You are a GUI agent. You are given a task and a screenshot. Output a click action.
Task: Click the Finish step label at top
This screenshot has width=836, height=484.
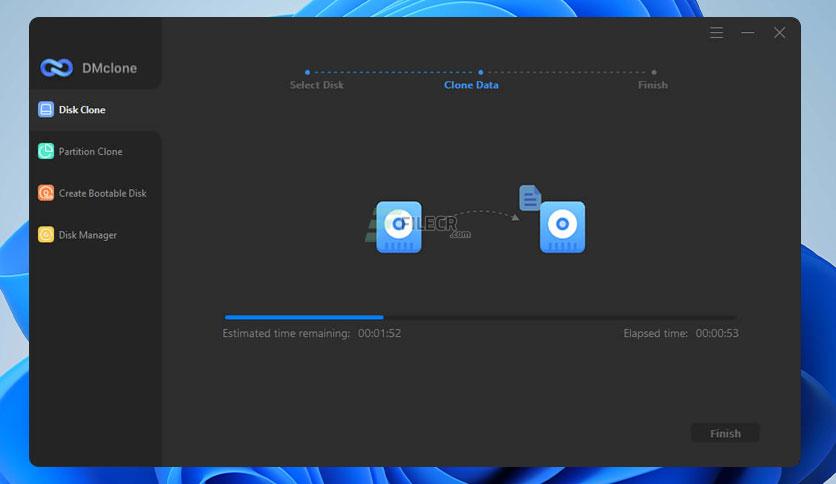(x=653, y=85)
